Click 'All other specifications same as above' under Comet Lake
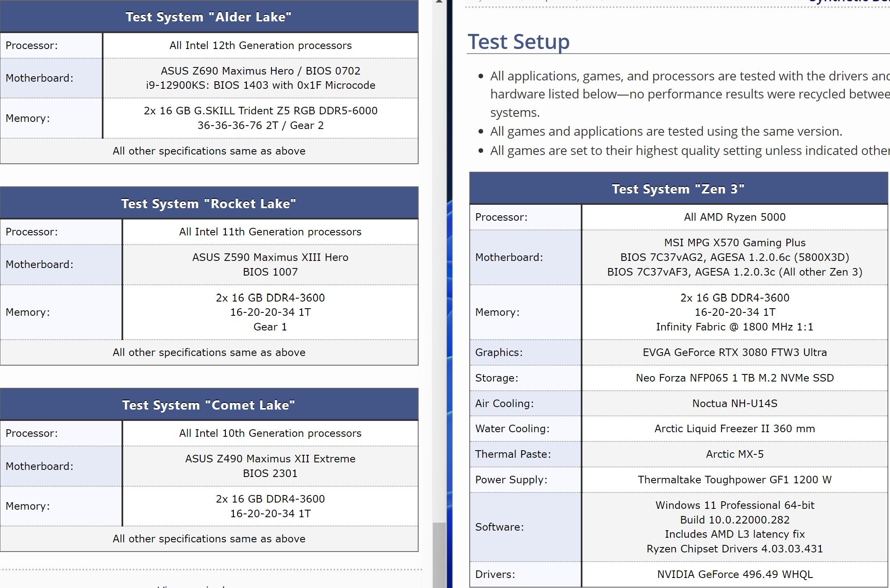 click(209, 539)
